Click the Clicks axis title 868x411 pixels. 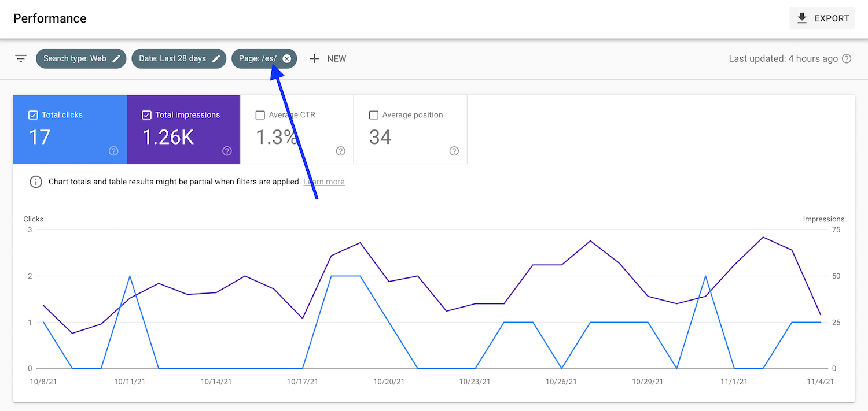point(34,219)
